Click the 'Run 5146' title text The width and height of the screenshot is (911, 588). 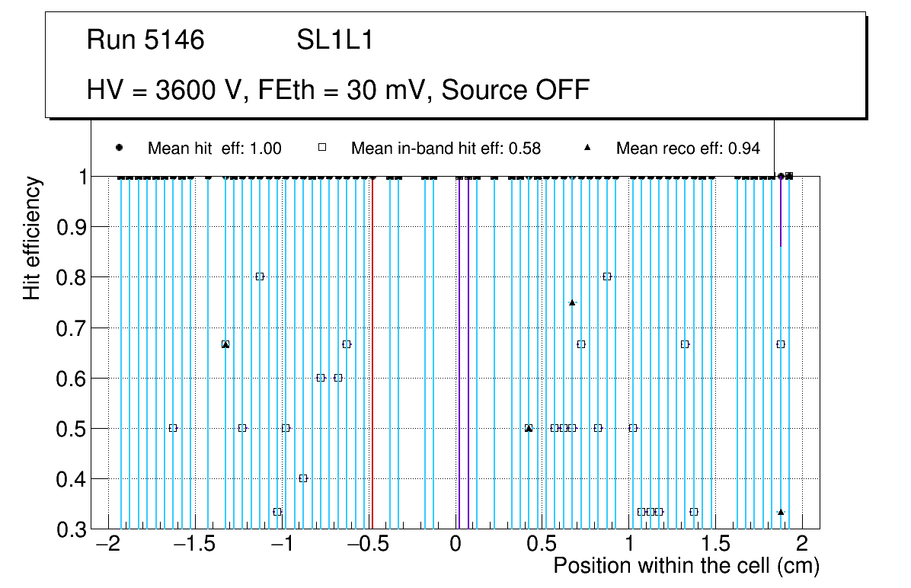pyautogui.click(x=145, y=40)
